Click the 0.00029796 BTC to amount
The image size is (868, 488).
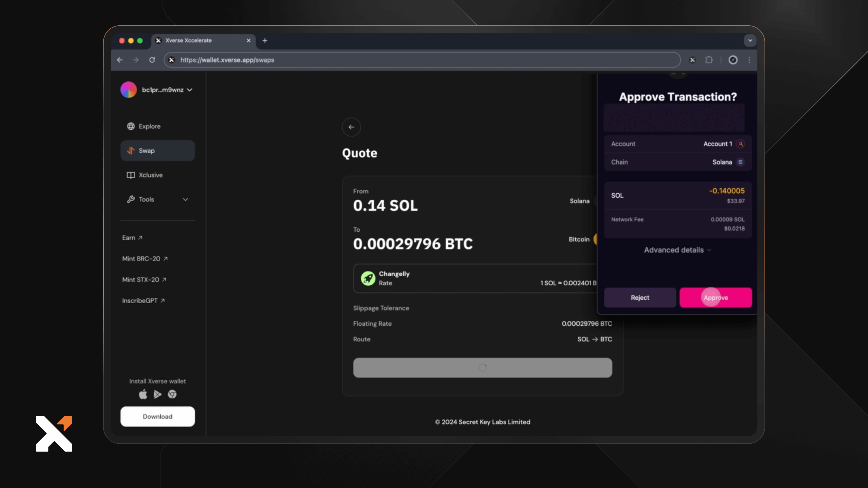tap(413, 244)
